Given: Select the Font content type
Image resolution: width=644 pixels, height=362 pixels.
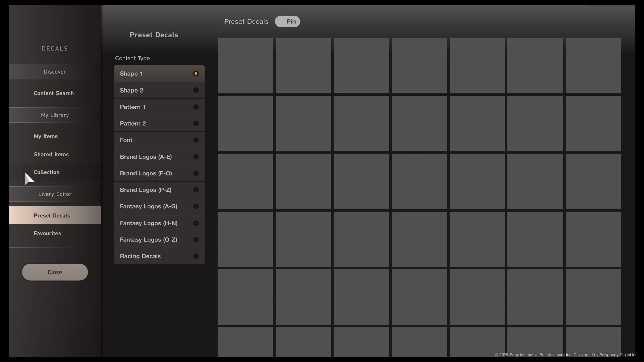Looking at the screenshot, I should (159, 140).
